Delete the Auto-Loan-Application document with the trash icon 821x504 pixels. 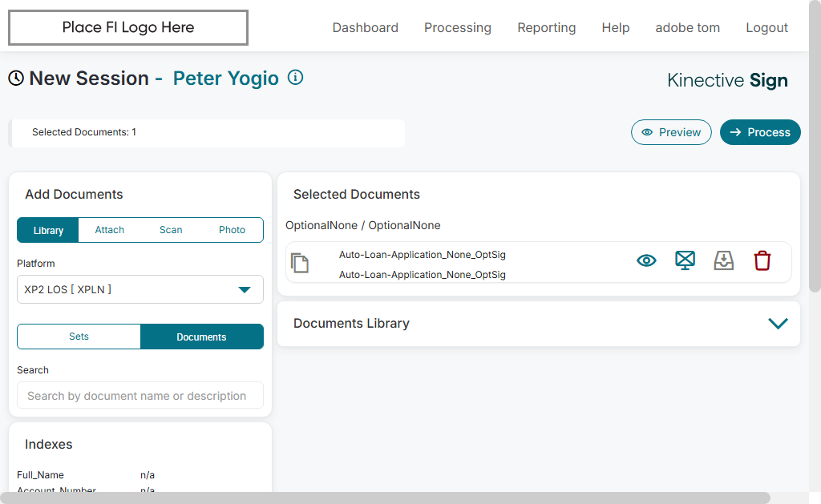(x=762, y=260)
